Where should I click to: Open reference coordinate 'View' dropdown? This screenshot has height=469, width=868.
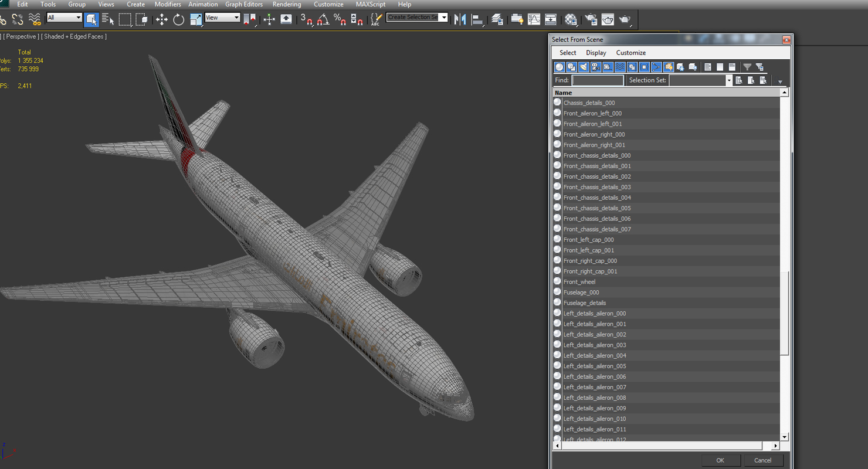pos(223,18)
